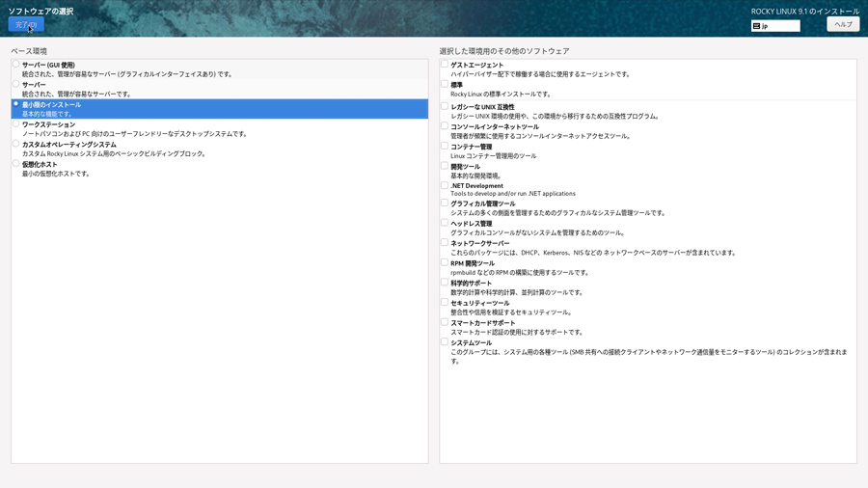Enable ネットワークサーバー add-on checkbox
The height and width of the screenshot is (488, 868).
pos(445,243)
